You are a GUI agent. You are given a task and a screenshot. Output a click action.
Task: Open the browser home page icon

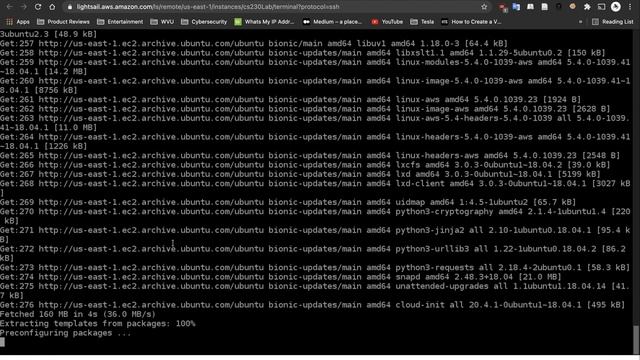52,7
